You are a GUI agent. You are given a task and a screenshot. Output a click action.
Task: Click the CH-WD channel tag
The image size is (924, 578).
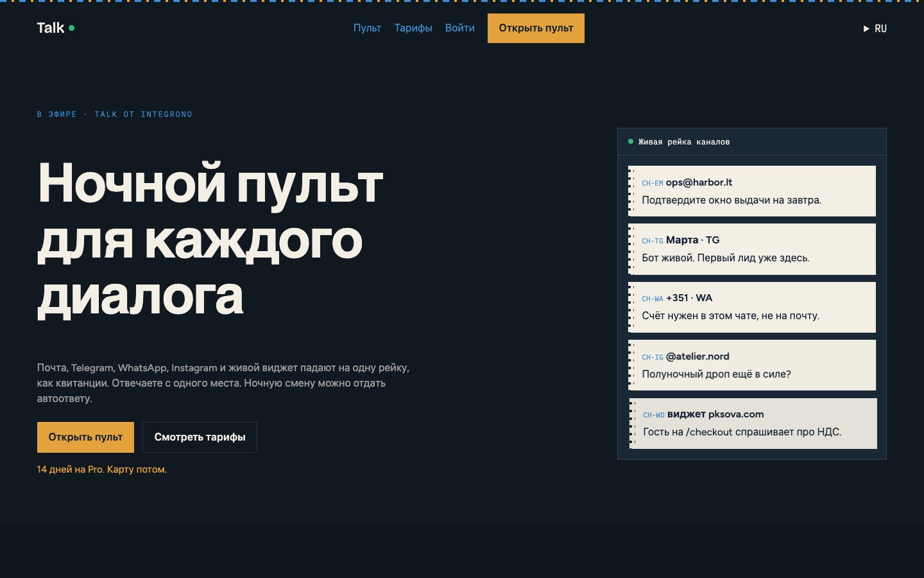[x=654, y=415]
